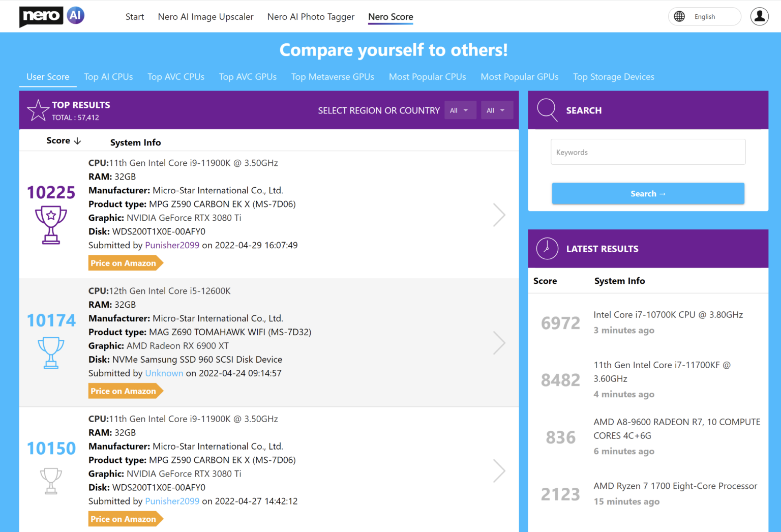781x532 pixels.
Task: Open Punisher2099's user profile link
Action: click(172, 245)
